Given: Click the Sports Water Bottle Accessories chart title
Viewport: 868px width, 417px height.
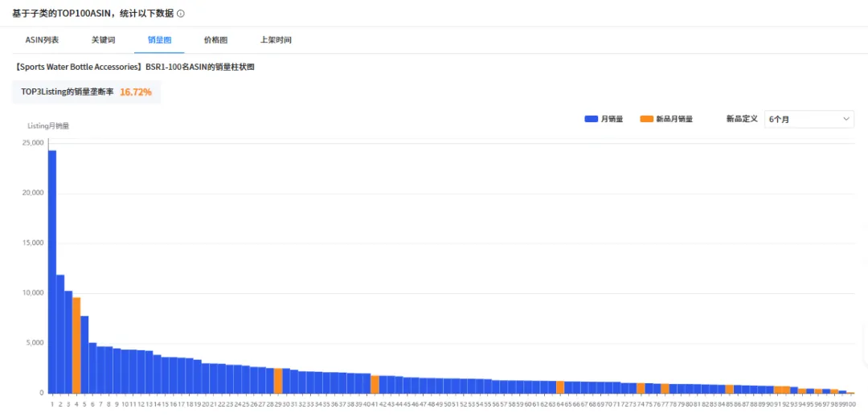Looking at the screenshot, I should (134, 67).
